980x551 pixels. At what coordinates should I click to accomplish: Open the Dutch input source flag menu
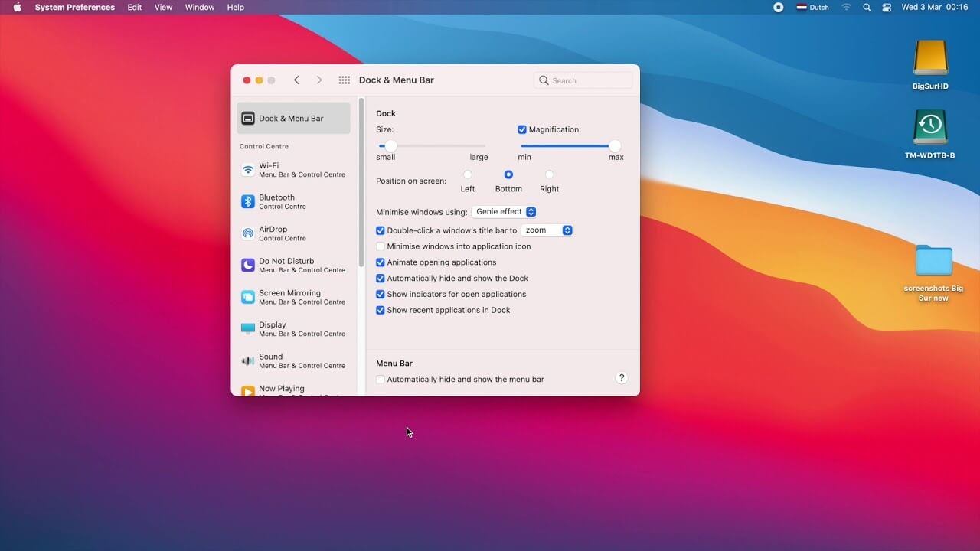tap(813, 7)
